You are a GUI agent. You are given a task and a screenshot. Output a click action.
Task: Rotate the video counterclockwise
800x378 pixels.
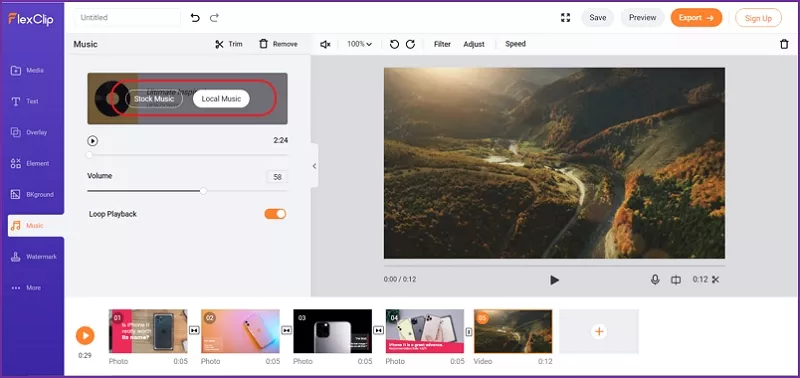394,44
